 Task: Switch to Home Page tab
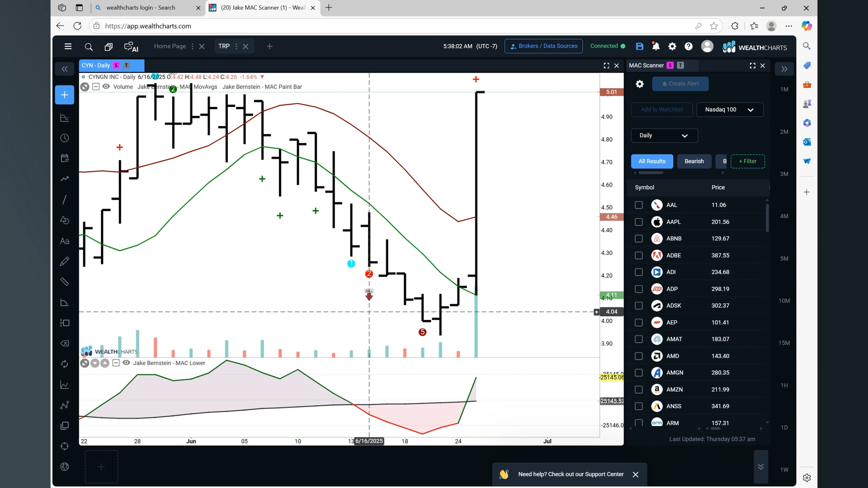(170, 46)
